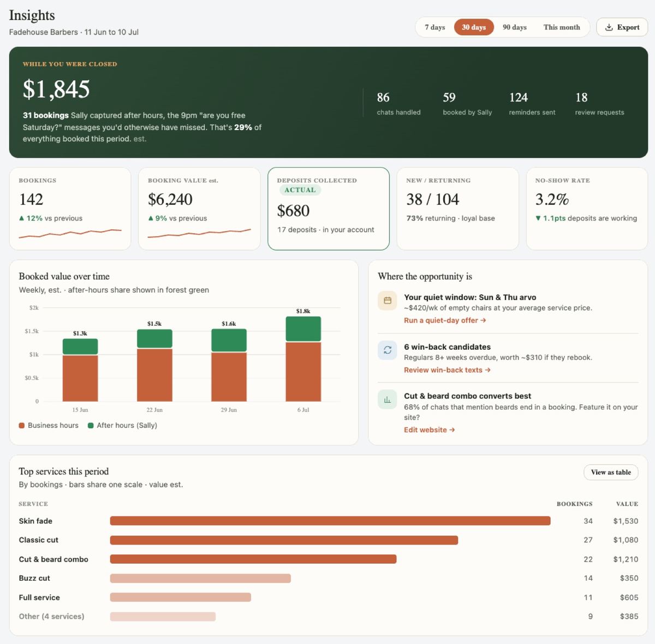Click the Buzz cut label
The width and height of the screenshot is (655, 644).
coord(34,579)
